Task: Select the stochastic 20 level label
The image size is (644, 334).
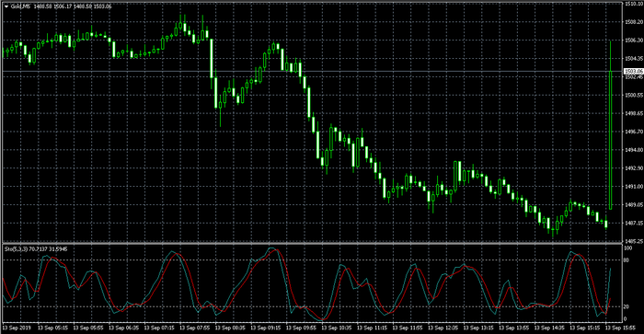Action: [x=627, y=306]
